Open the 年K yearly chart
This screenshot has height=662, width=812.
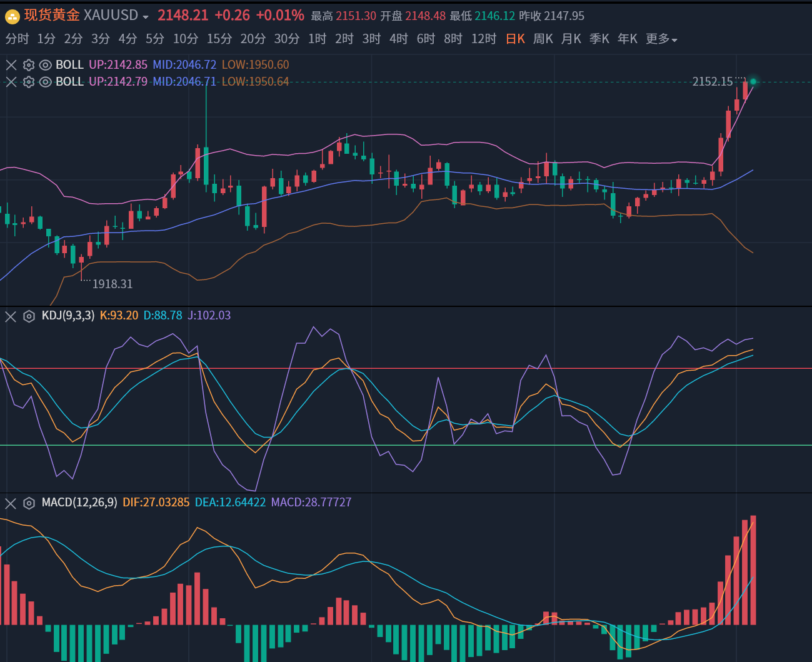coord(628,39)
